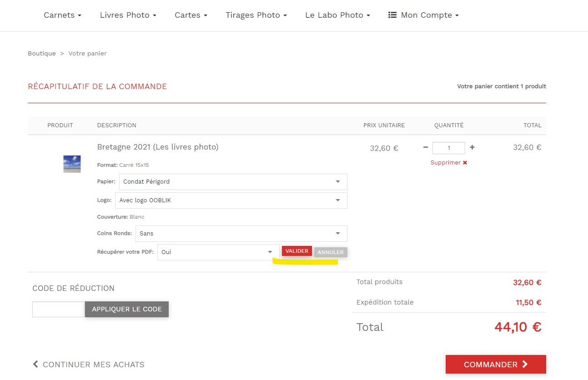Go back via Continuer mes achats
Viewport: 588px width, 380px height.
(x=89, y=365)
